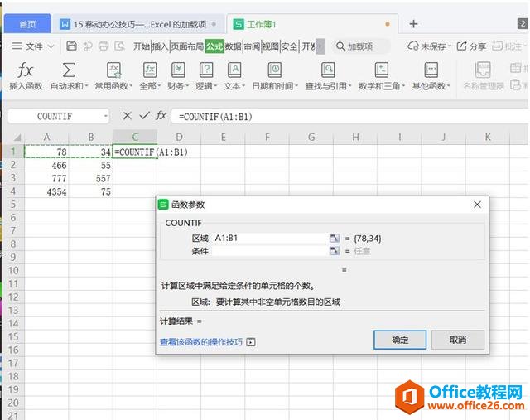Switch to the View (视图) ribbon tab
530x420 pixels.
click(x=271, y=46)
